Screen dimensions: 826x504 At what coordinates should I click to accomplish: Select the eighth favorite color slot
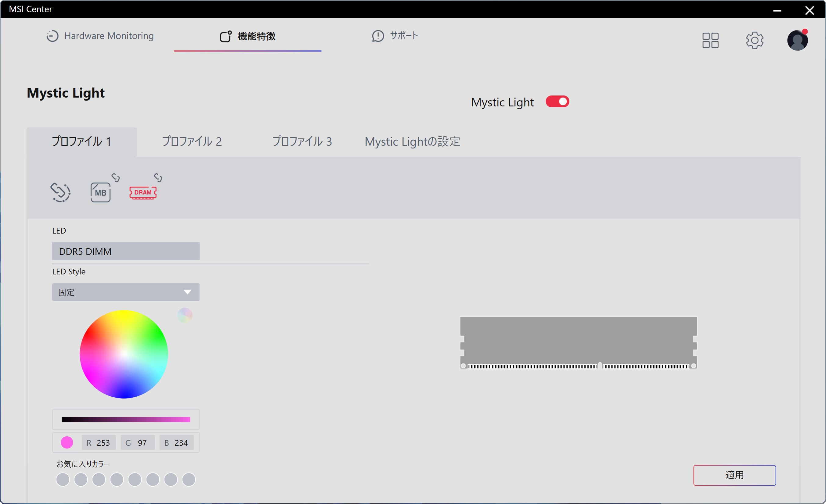pyautogui.click(x=189, y=480)
